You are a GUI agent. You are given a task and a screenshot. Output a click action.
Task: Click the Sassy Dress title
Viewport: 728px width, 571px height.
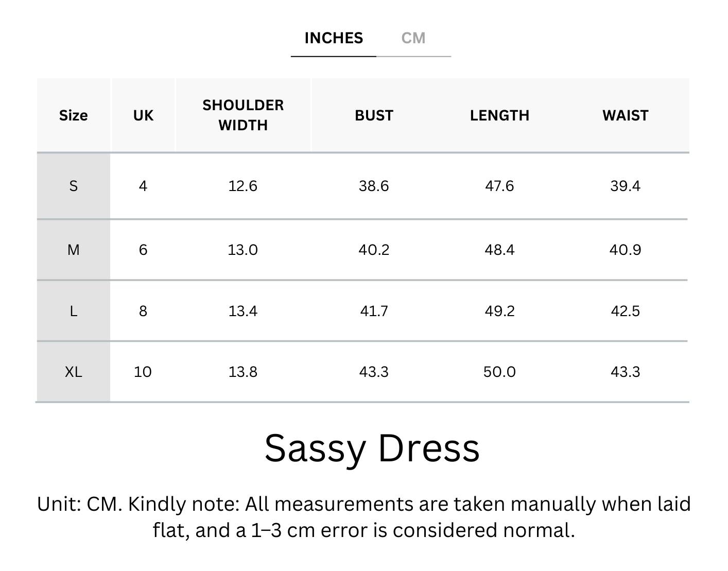coord(372,448)
